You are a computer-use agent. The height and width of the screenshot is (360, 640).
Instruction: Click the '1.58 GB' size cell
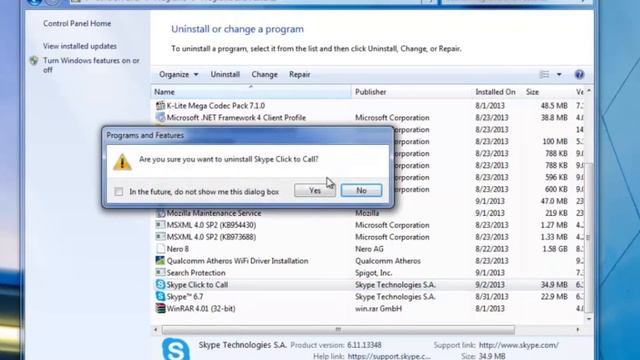pyautogui.click(x=554, y=249)
